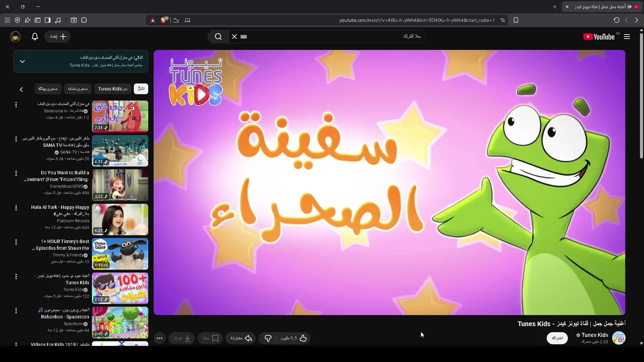Dislike the video with thumbs down

tap(268, 338)
